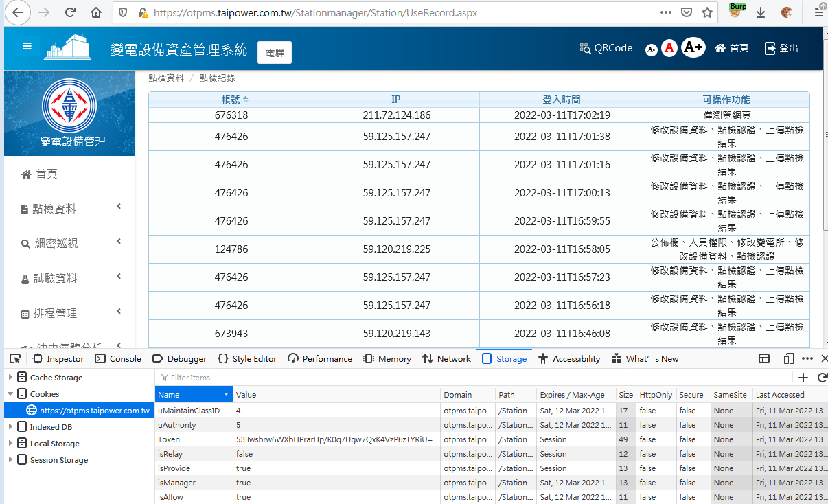Viewport: 828px width, 504px height.
Task: Click the cookie extension icon in toolbar
Action: coord(787,12)
